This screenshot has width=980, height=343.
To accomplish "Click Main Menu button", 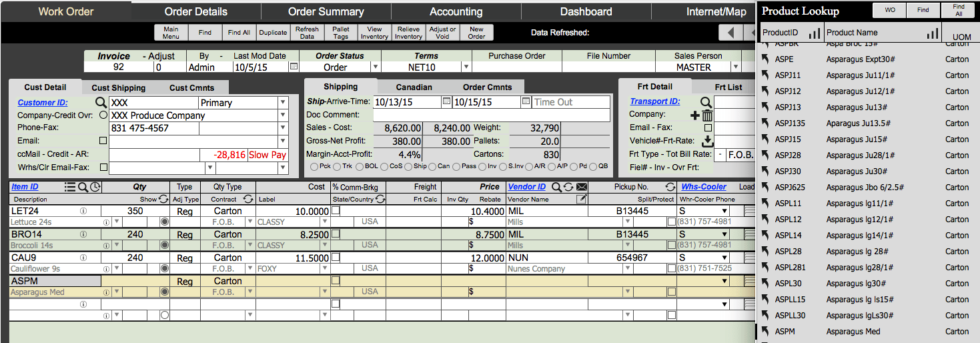I will tap(171, 33).
